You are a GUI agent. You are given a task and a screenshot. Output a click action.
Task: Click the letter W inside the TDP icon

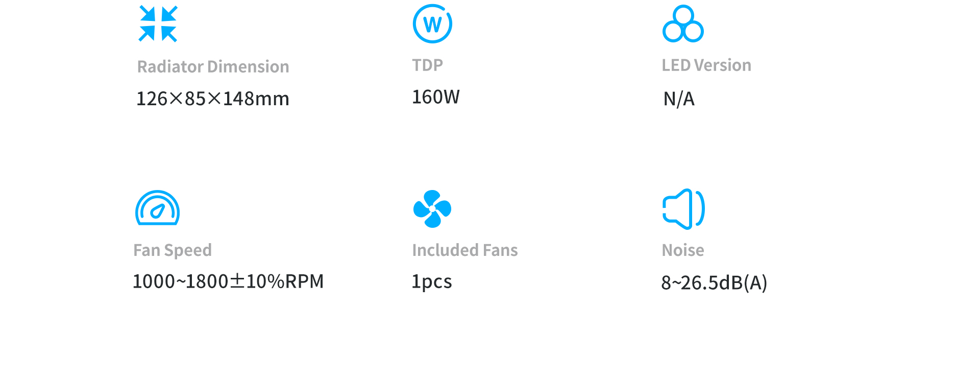click(432, 25)
